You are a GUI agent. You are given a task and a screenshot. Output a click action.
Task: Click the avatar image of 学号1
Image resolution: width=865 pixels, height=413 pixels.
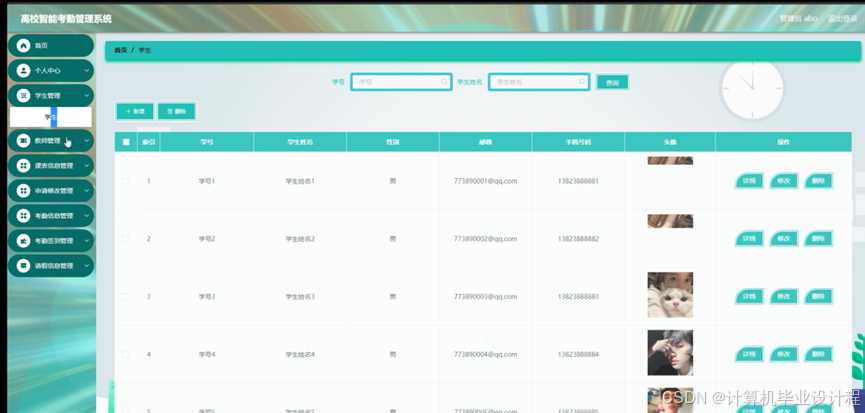[x=670, y=160]
